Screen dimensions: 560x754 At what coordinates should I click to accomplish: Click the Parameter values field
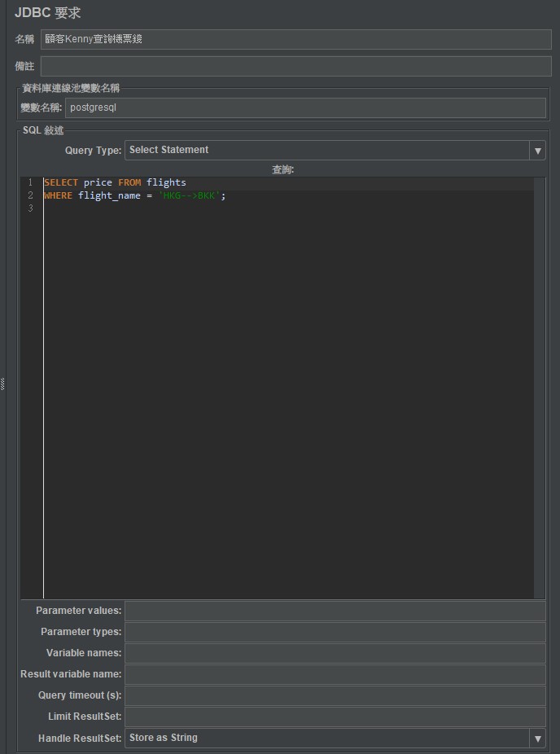coord(335,611)
